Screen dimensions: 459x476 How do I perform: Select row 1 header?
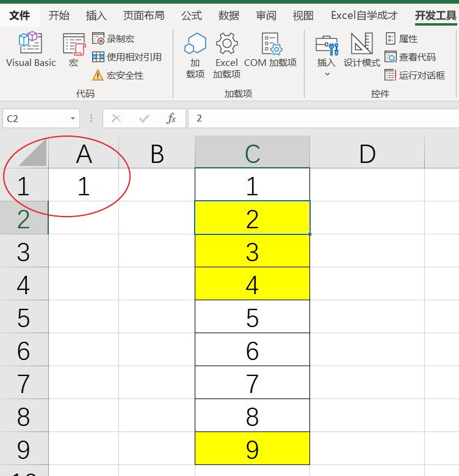tap(24, 184)
